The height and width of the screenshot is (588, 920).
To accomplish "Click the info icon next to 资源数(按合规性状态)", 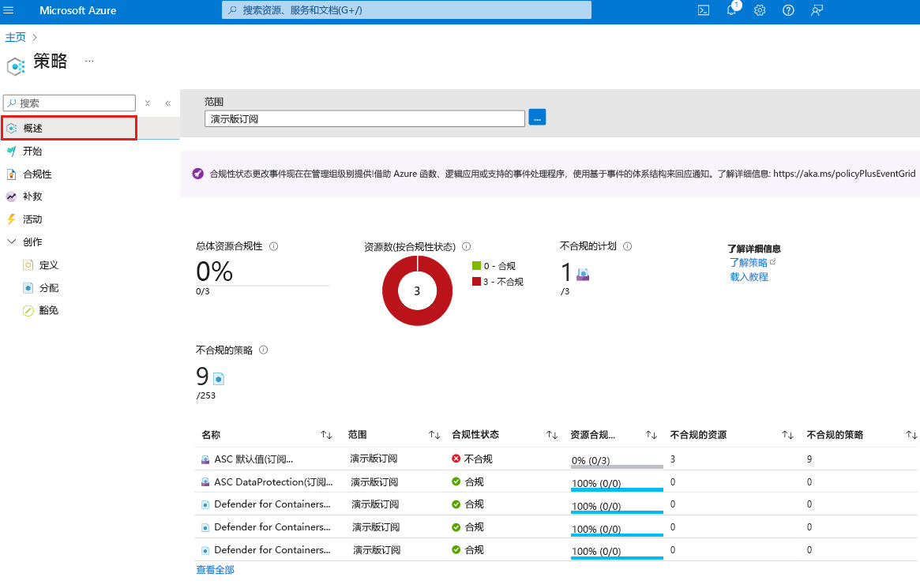I will pos(467,247).
